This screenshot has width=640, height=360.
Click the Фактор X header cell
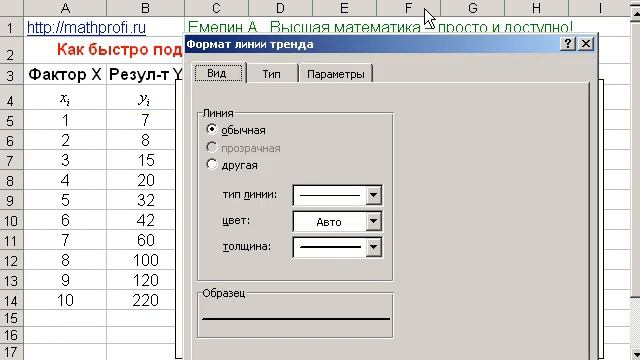[65, 74]
